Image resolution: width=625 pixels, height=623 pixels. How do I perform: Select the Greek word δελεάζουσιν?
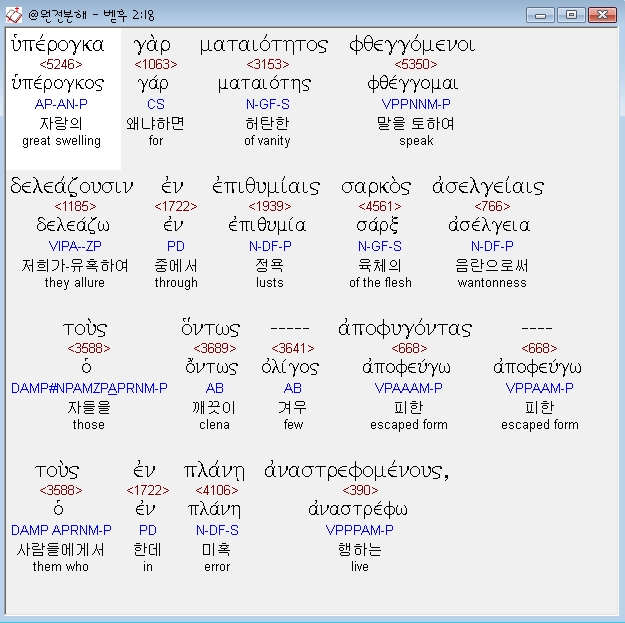pyautogui.click(x=72, y=186)
